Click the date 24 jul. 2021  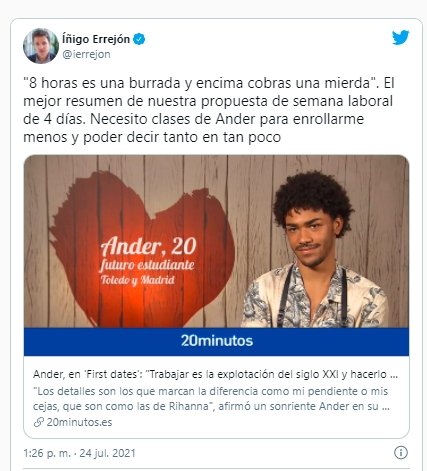(107, 453)
